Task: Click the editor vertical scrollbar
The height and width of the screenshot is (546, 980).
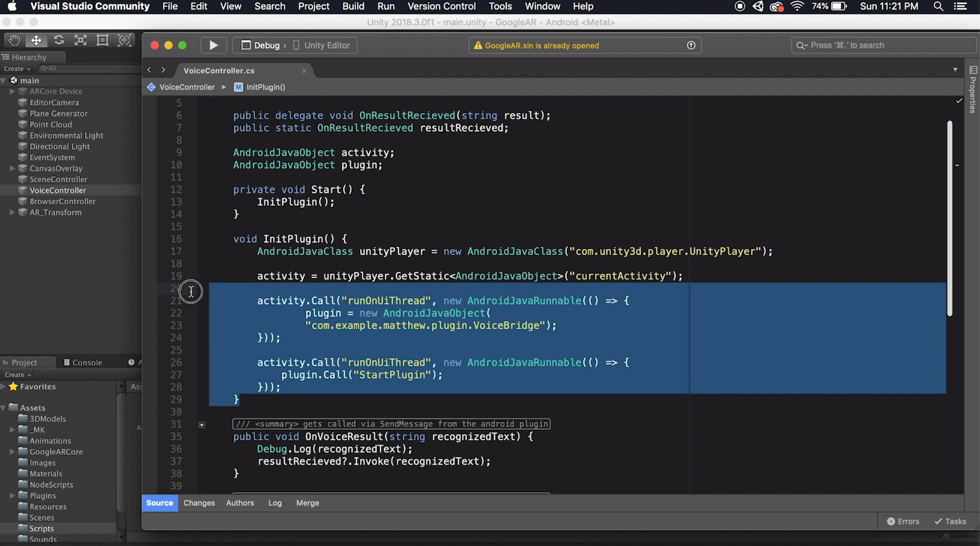Action: pyautogui.click(x=949, y=218)
